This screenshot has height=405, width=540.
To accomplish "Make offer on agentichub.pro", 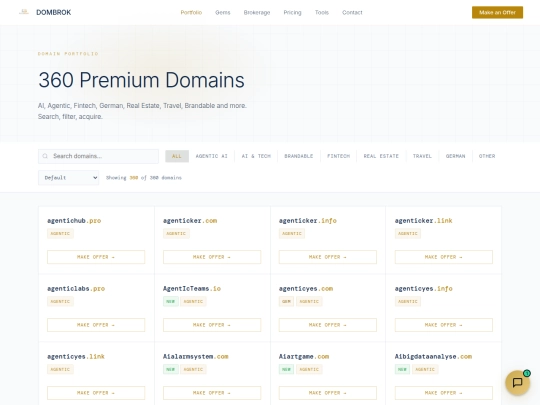I will pyautogui.click(x=96, y=257).
